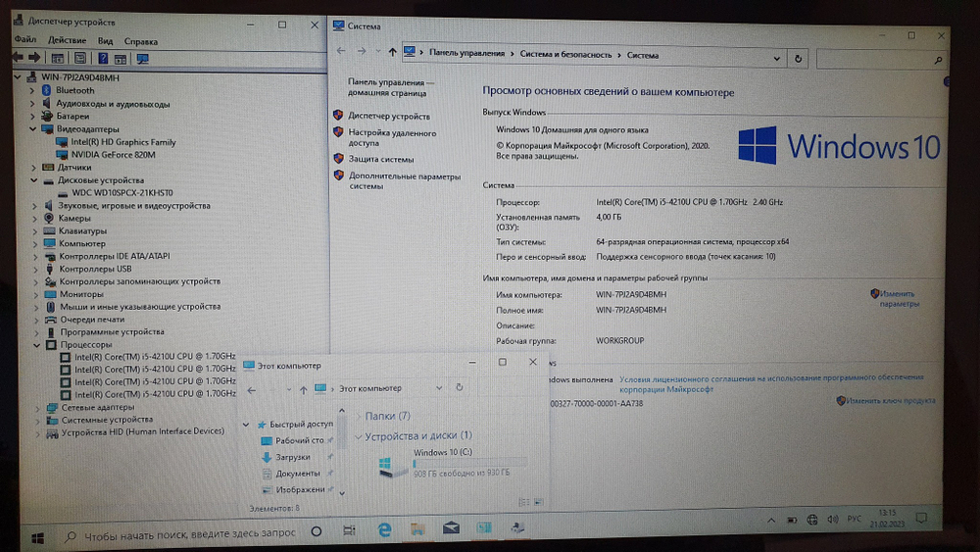980x552 pixels.
Task: Click refresh icon in Этот компьютер window
Action: [460, 387]
